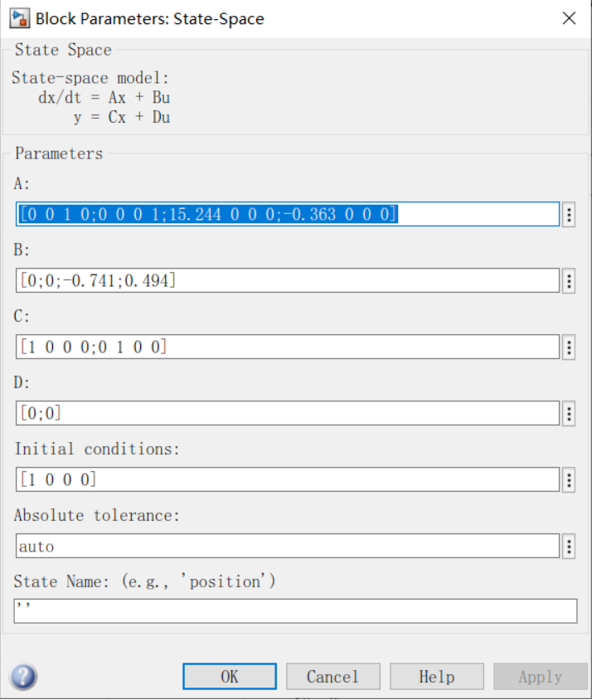The width and height of the screenshot is (592, 700).
Task: Open three-dot menu for Initial conditions
Action: click(x=568, y=480)
